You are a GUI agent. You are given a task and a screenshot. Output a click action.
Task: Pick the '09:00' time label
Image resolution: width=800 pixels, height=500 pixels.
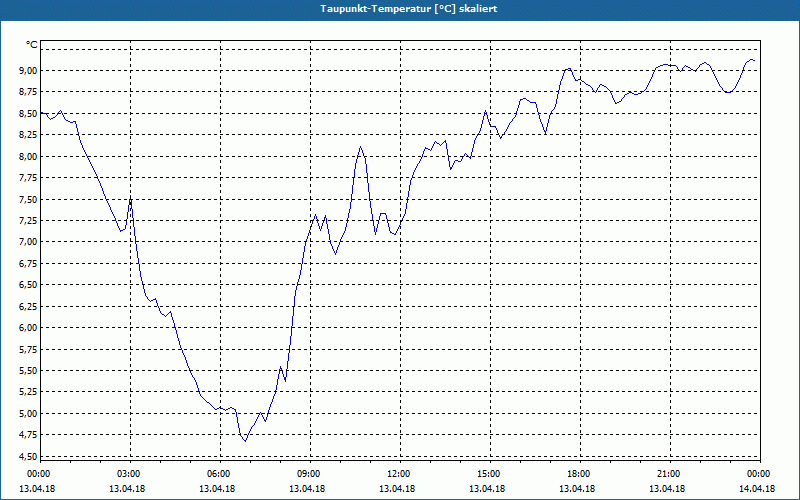click(x=309, y=474)
